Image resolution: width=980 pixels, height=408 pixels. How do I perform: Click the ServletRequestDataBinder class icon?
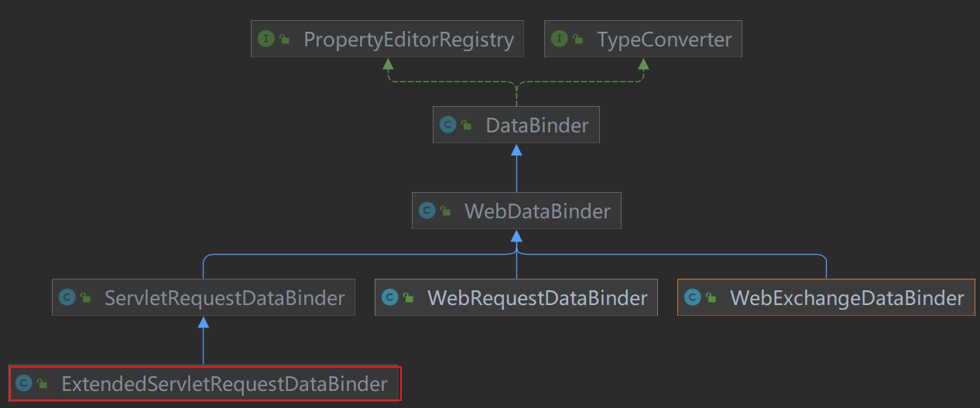67,297
